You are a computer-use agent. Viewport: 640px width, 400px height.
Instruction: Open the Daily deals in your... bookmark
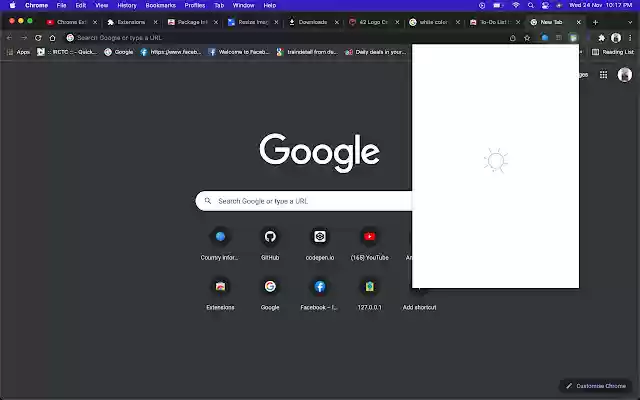(x=376, y=52)
